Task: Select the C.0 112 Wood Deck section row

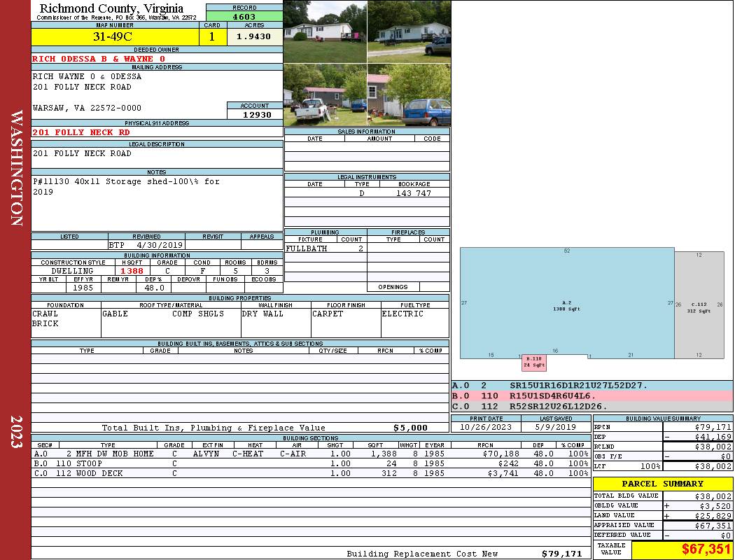Action: tap(311, 473)
